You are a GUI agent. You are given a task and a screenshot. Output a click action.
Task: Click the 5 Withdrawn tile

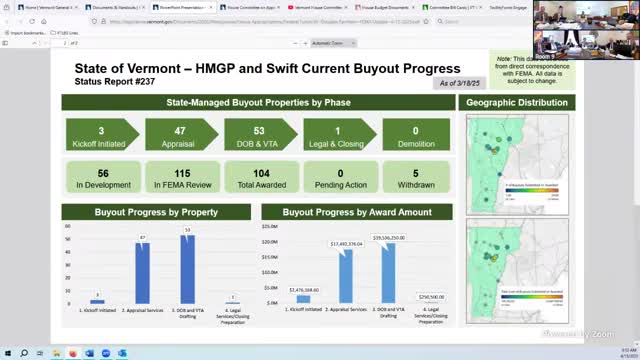click(x=416, y=177)
